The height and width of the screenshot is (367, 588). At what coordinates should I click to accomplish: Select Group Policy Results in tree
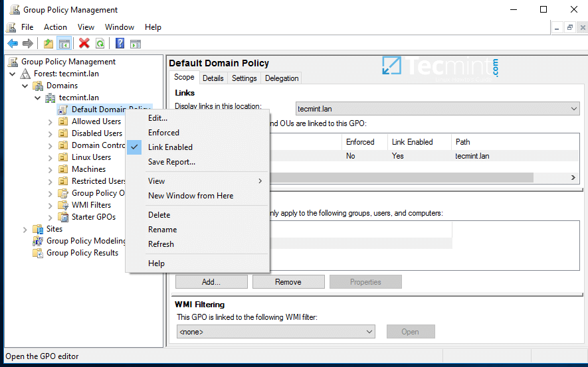point(82,253)
